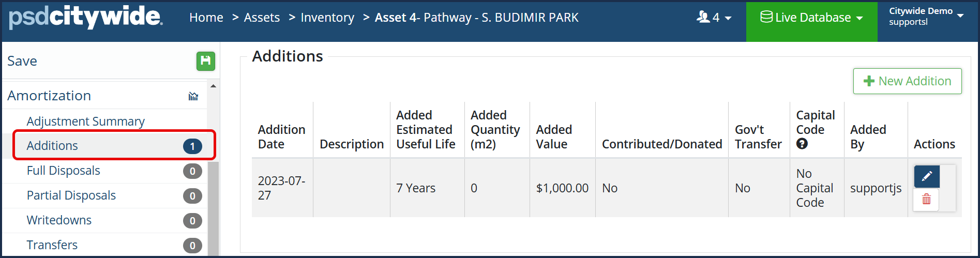The image size is (980, 258).
Task: Open the Writedowns section
Action: tap(59, 220)
